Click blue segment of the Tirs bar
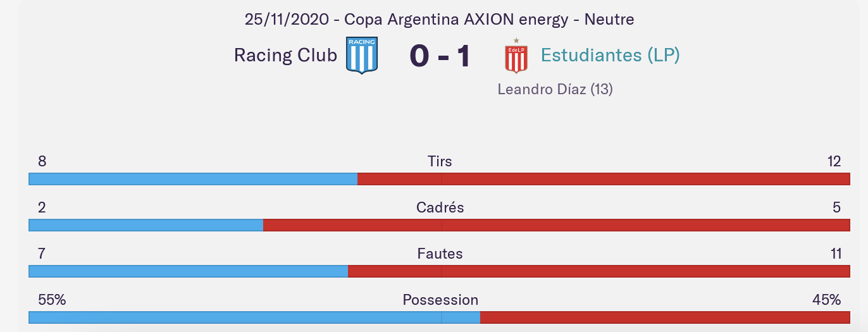The height and width of the screenshot is (332, 868). click(193, 179)
